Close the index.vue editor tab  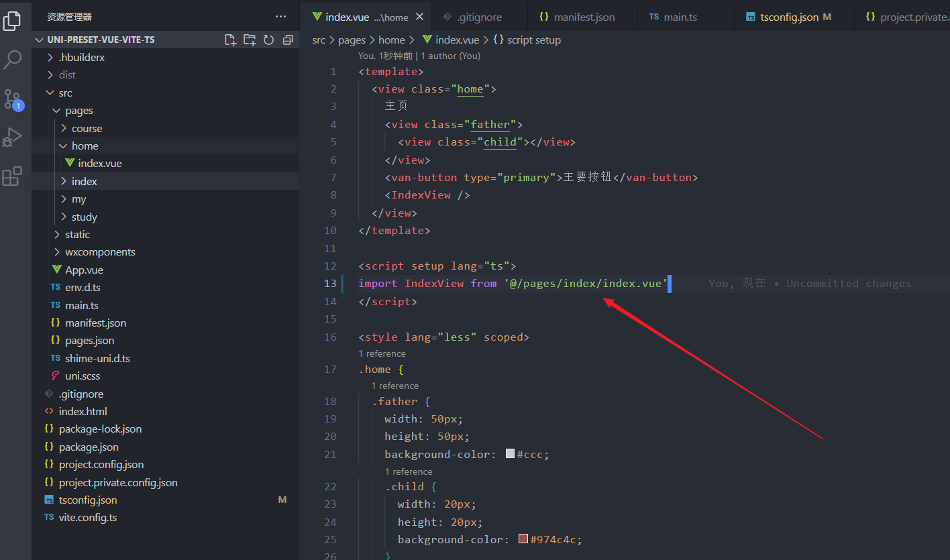420,17
